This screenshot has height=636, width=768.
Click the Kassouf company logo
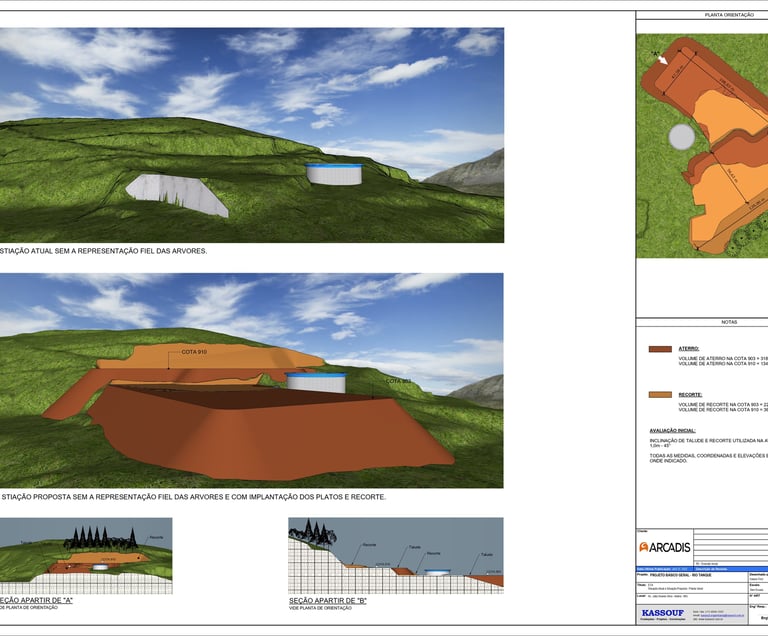[x=663, y=613]
